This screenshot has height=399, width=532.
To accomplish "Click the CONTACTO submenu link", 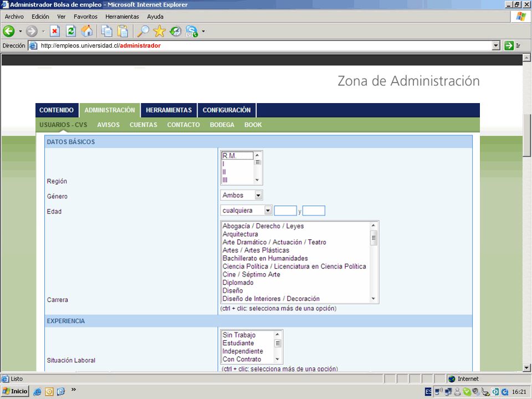I will (x=183, y=125).
